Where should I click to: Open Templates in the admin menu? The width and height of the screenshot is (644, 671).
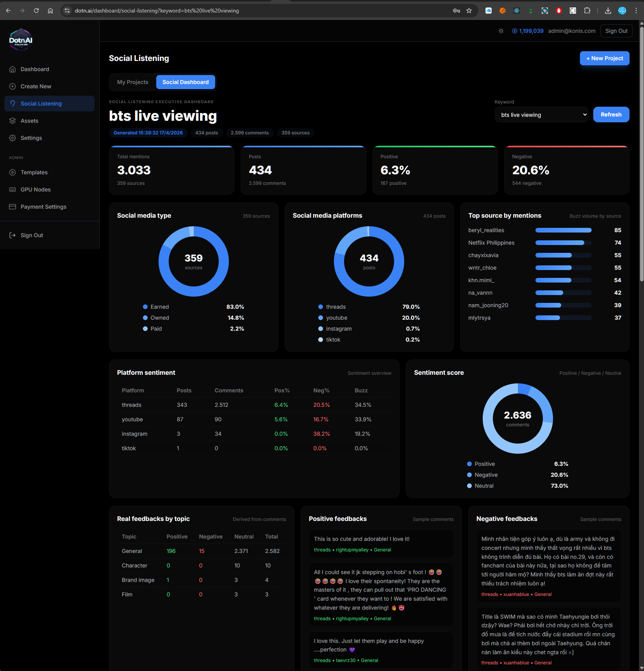49,172
